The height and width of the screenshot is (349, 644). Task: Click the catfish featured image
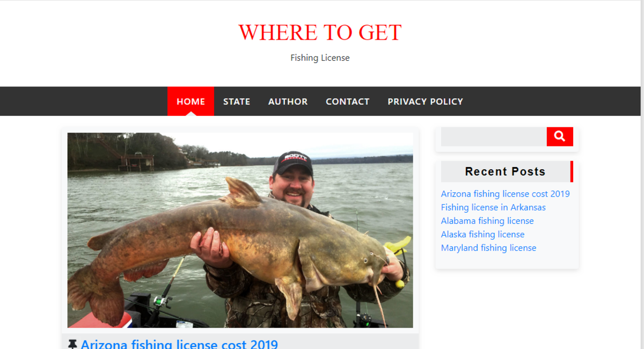[x=240, y=230]
